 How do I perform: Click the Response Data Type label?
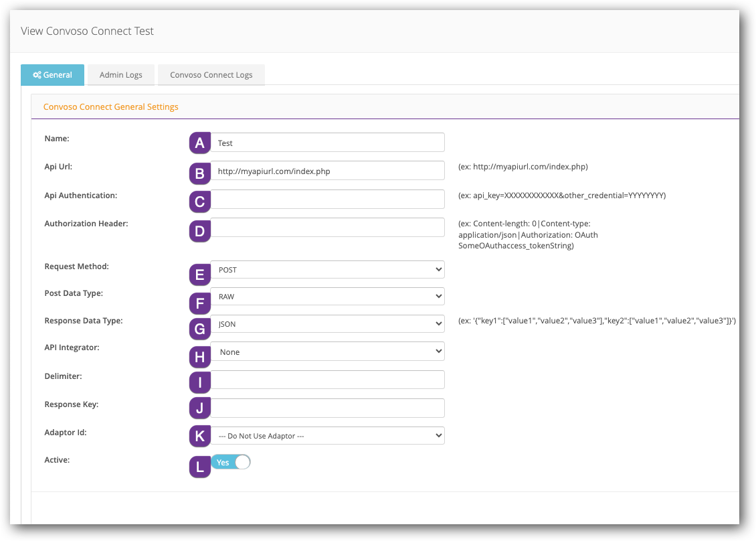(x=84, y=321)
